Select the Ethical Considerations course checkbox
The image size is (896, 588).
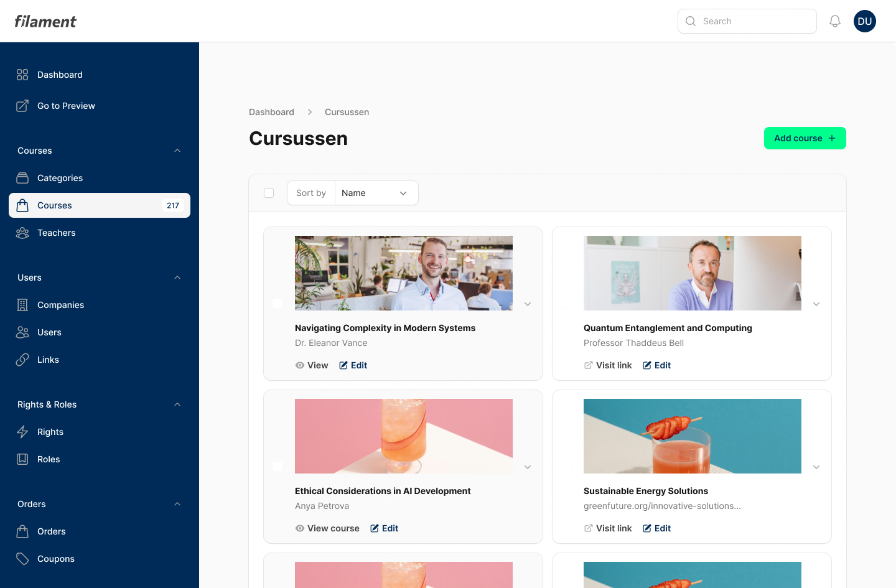pyautogui.click(x=278, y=467)
